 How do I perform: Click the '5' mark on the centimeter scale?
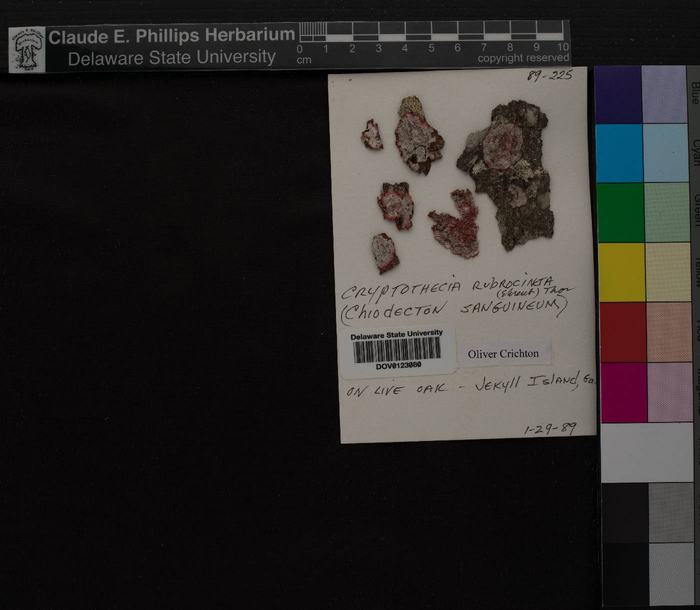pyautogui.click(x=431, y=48)
